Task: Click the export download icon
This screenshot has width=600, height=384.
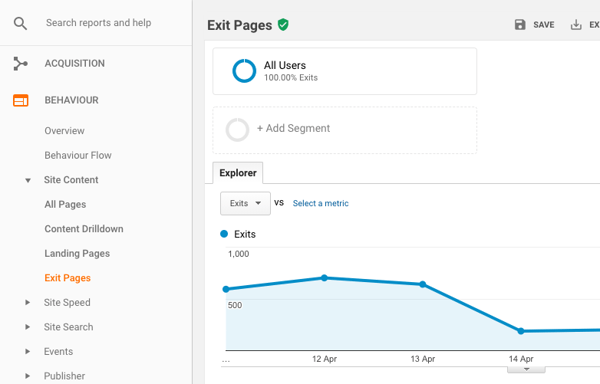Action: tap(576, 25)
